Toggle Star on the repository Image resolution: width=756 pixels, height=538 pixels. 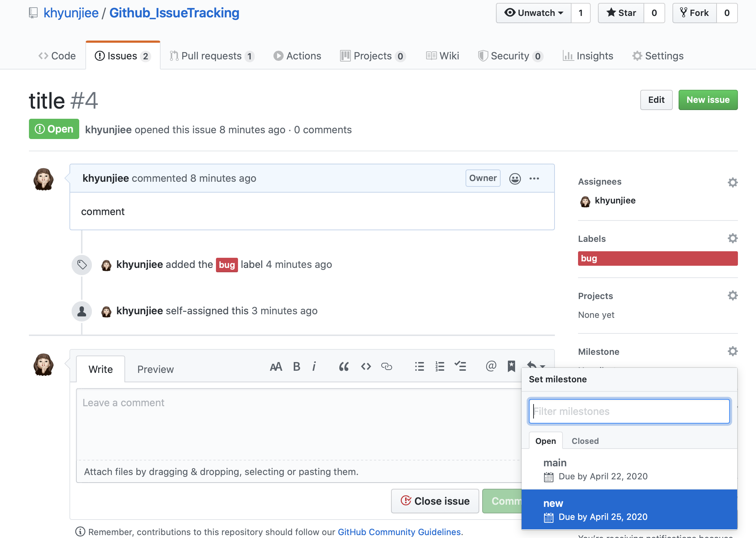tap(621, 13)
